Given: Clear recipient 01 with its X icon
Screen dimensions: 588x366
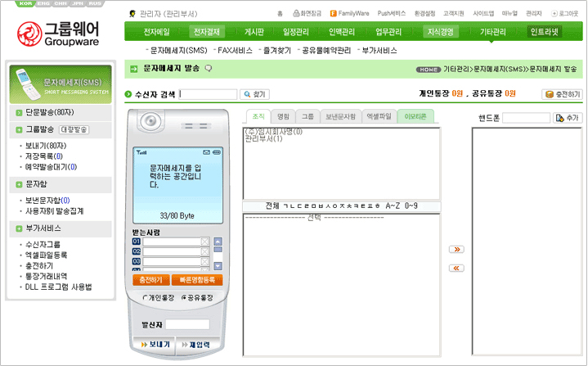Looking at the screenshot, I should click(204, 242).
